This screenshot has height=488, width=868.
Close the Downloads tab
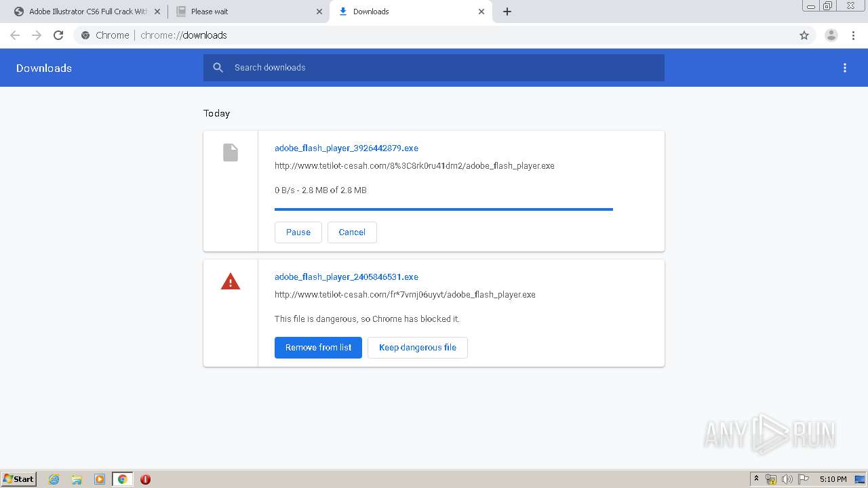[x=481, y=12]
